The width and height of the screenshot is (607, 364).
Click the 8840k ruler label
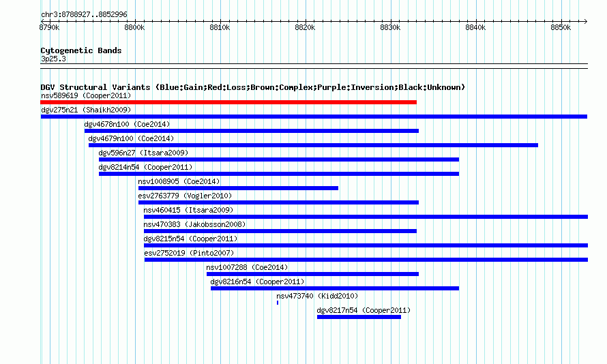tap(475, 27)
